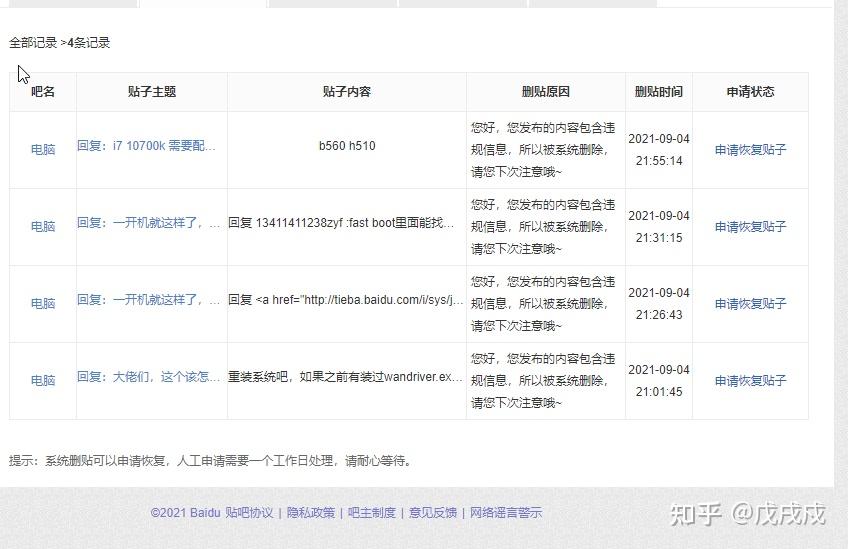Select content 回复 13411411238zyf :fast boot

tap(341, 223)
